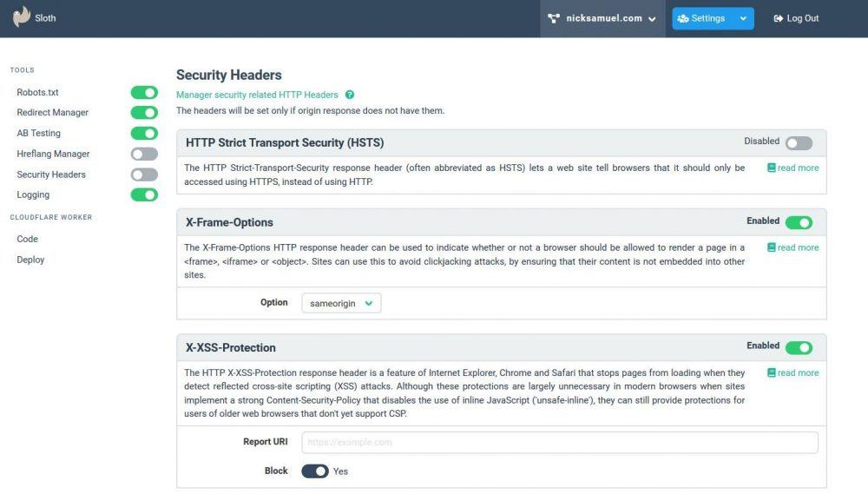Toggle the Hreflang Manager tool on
This screenshot has height=494, width=868.
point(144,154)
